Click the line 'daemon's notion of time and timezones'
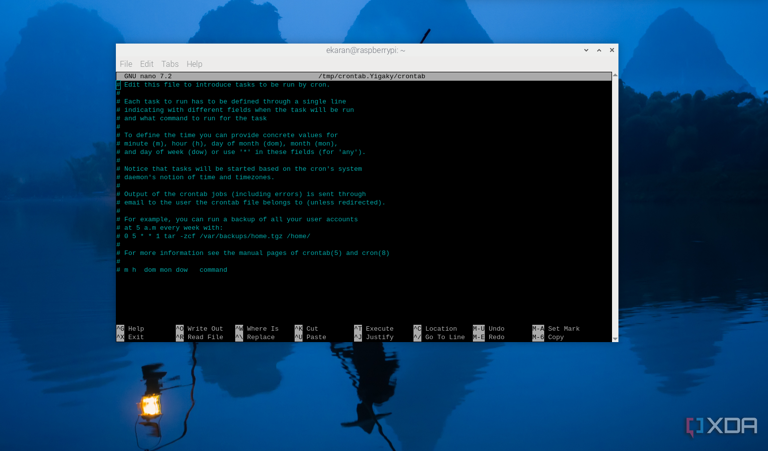Image resolution: width=768 pixels, height=451 pixels. click(x=195, y=177)
